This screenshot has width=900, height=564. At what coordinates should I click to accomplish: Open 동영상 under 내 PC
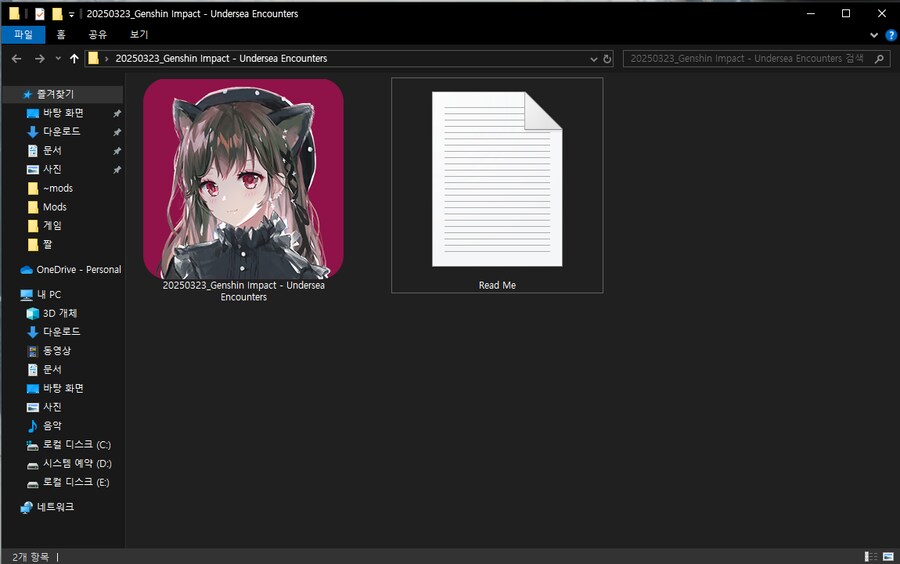[x=57, y=351]
